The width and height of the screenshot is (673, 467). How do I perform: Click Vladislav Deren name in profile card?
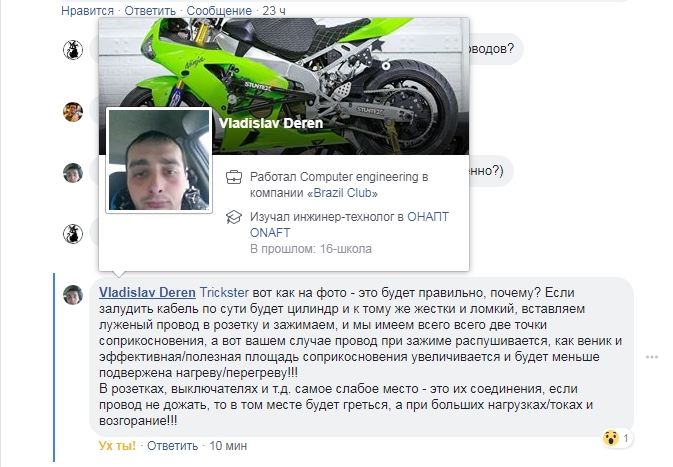click(271, 123)
